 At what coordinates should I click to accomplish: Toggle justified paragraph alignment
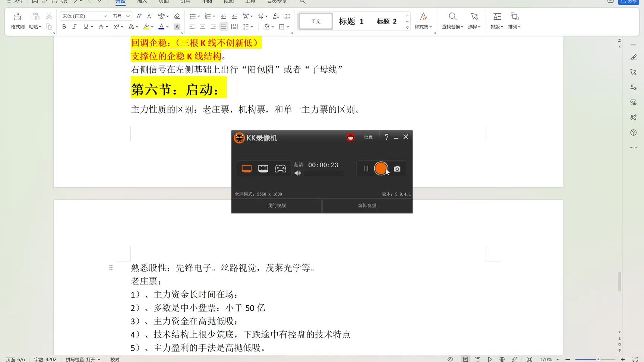tap(224, 26)
